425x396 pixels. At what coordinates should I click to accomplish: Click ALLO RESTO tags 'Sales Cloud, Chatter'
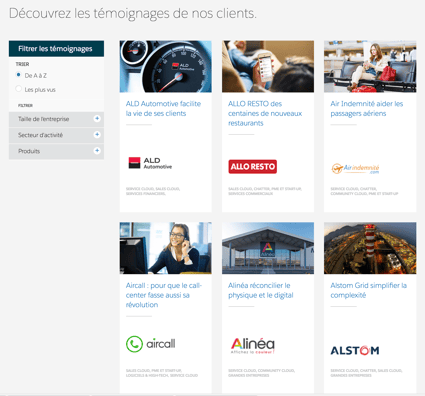pos(265,191)
